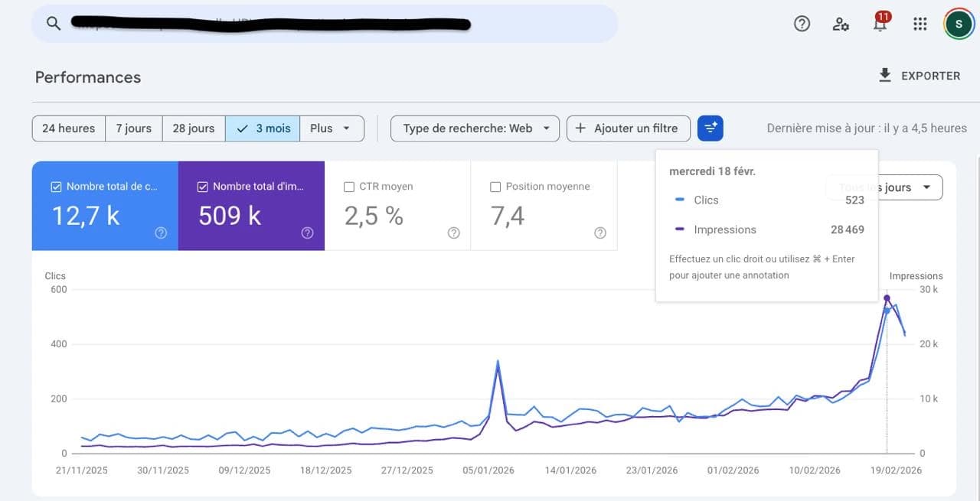This screenshot has height=501, width=980.
Task: Open the Type de recherche: Web dropdown
Action: (x=475, y=128)
